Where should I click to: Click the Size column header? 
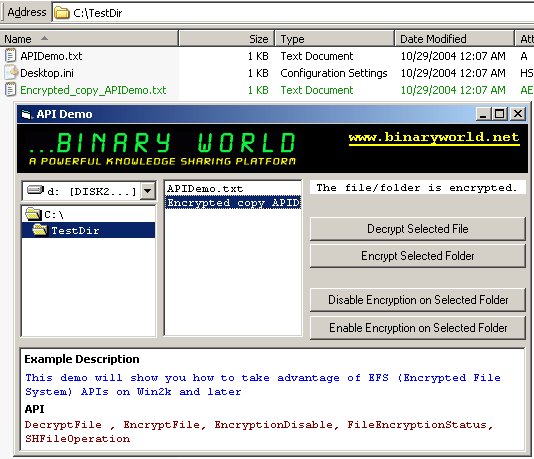point(226,38)
